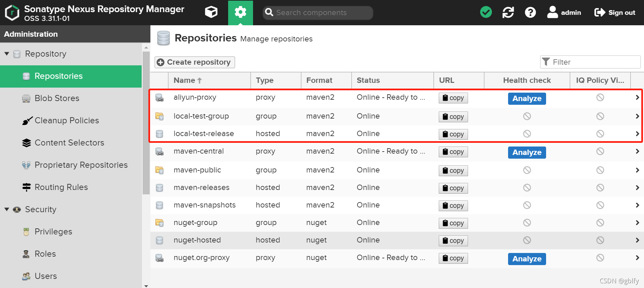Click Sign out
644x288 pixels.
coord(615,12)
